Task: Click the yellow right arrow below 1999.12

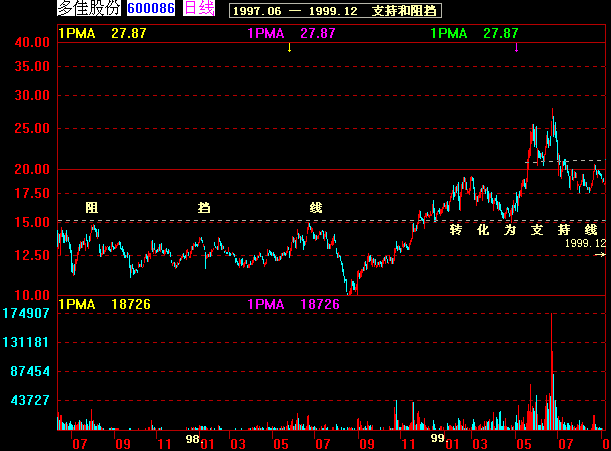Action: coord(599,255)
